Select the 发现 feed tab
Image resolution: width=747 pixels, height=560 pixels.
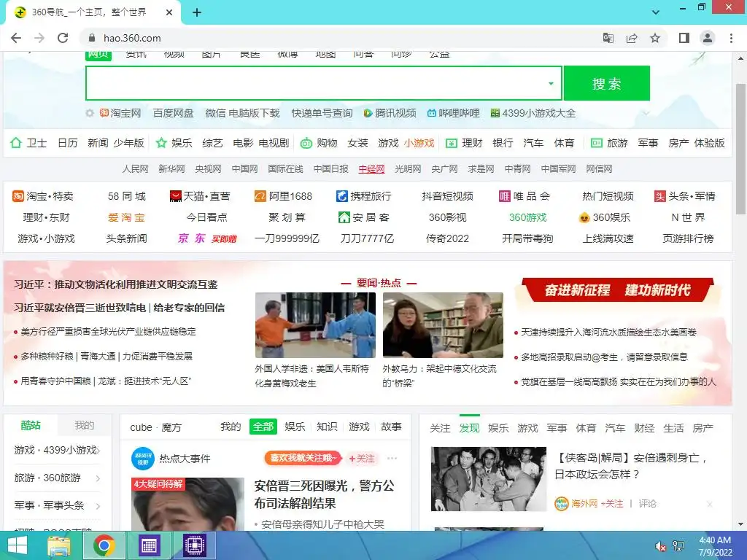pyautogui.click(x=469, y=428)
